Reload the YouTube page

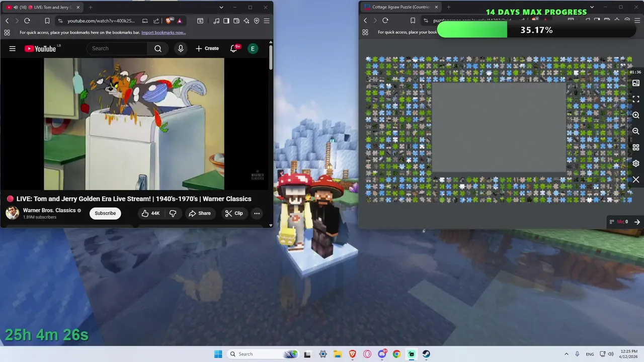(x=27, y=21)
